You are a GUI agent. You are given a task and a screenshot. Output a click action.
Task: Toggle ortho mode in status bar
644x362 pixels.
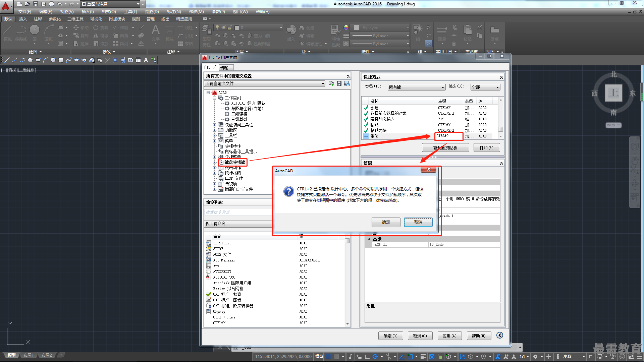367,357
